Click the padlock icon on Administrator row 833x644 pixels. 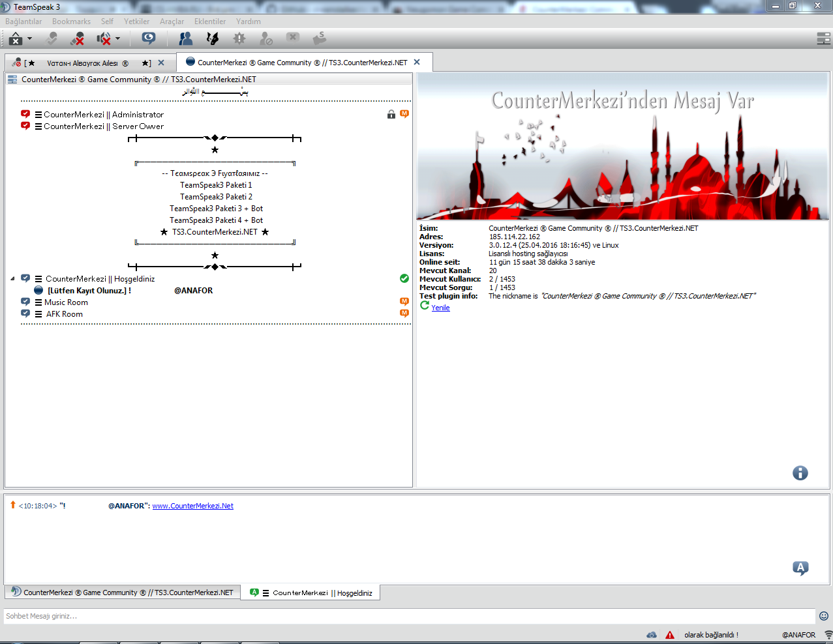pyautogui.click(x=391, y=115)
